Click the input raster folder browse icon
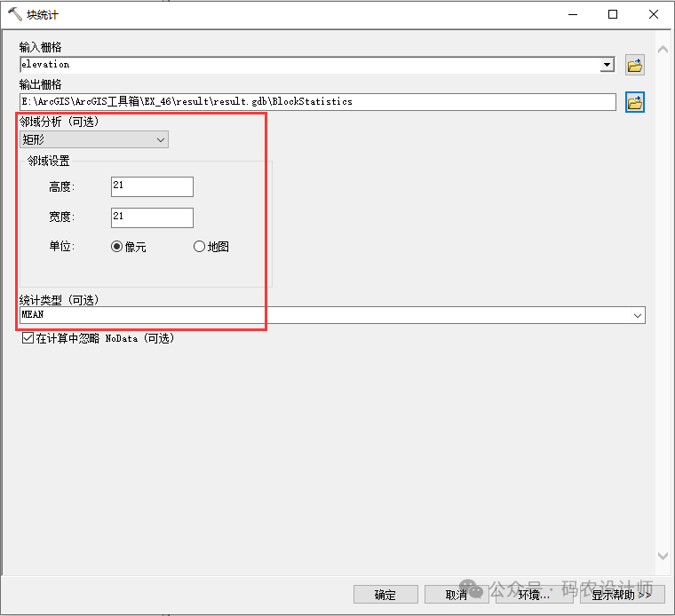Viewport: 675px width, 616px height. [x=634, y=65]
